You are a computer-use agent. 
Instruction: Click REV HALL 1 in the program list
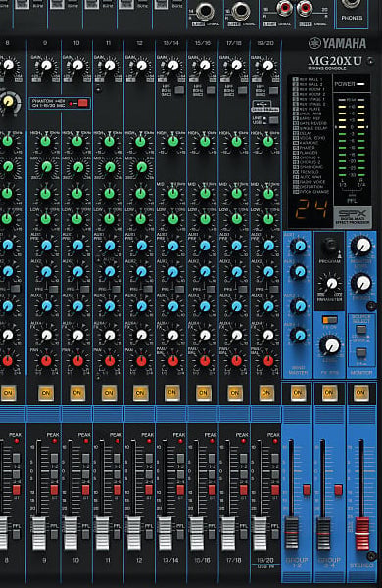click(308, 80)
